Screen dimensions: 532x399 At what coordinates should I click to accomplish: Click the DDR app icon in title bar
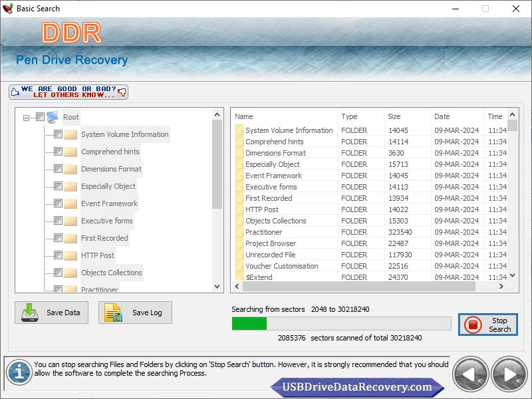[x=8, y=9]
